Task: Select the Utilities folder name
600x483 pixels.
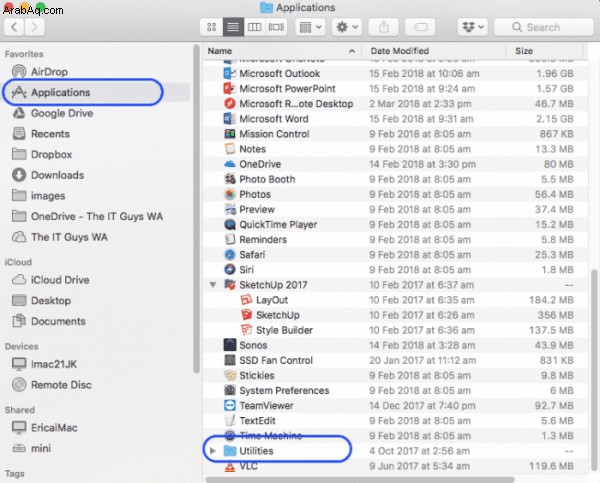Action: pyautogui.click(x=256, y=451)
